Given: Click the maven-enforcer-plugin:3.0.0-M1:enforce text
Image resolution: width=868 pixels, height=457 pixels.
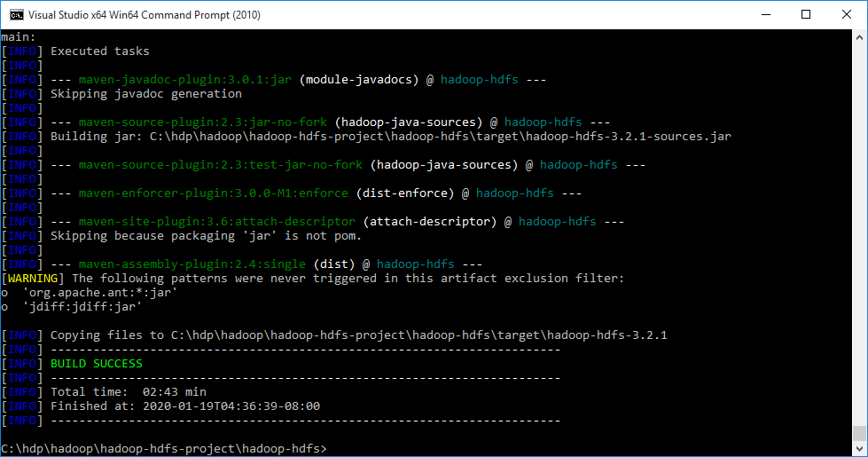Looking at the screenshot, I should [213, 193].
